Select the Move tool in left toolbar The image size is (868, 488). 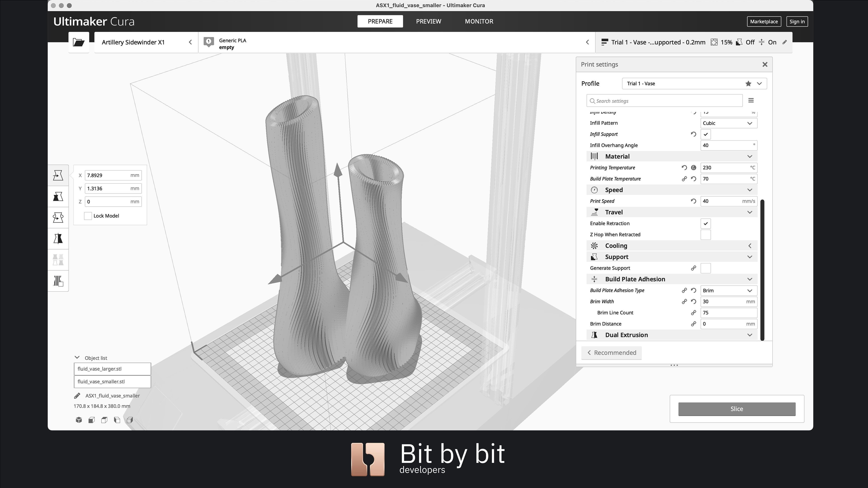[58, 175]
